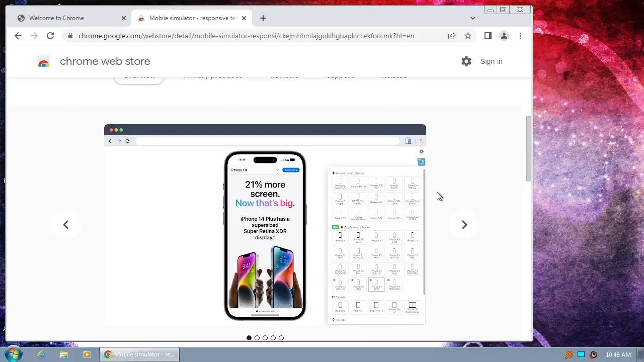Screen dimensions: 644x362
Task: Open the tab search dropdown chevron
Action: tap(473, 18)
